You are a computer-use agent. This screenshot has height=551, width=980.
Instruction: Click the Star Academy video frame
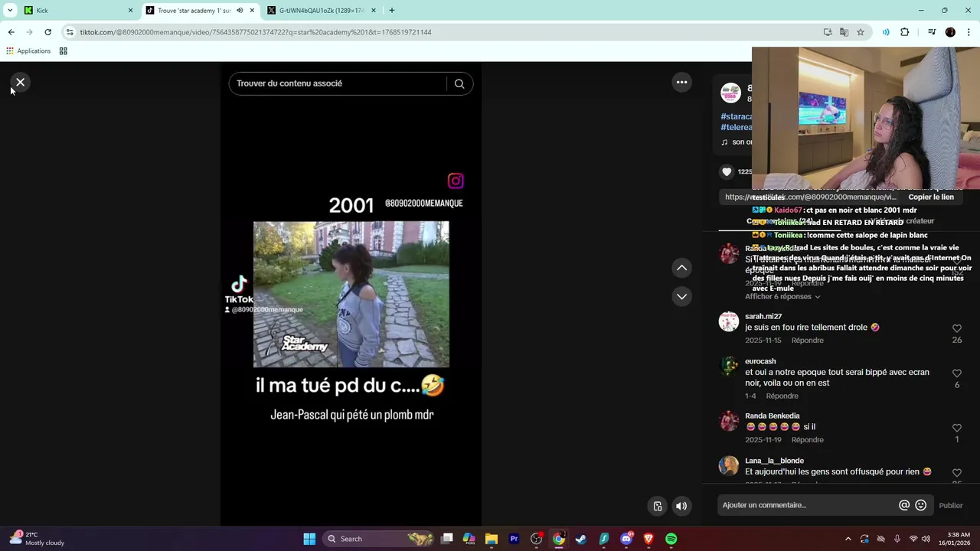click(x=351, y=295)
